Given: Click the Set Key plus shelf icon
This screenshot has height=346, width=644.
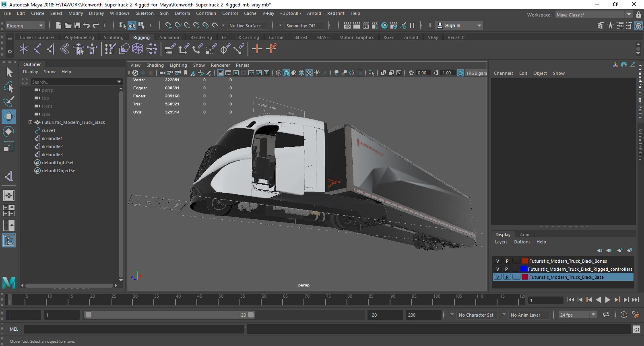Looking at the screenshot, I should coord(257,49).
